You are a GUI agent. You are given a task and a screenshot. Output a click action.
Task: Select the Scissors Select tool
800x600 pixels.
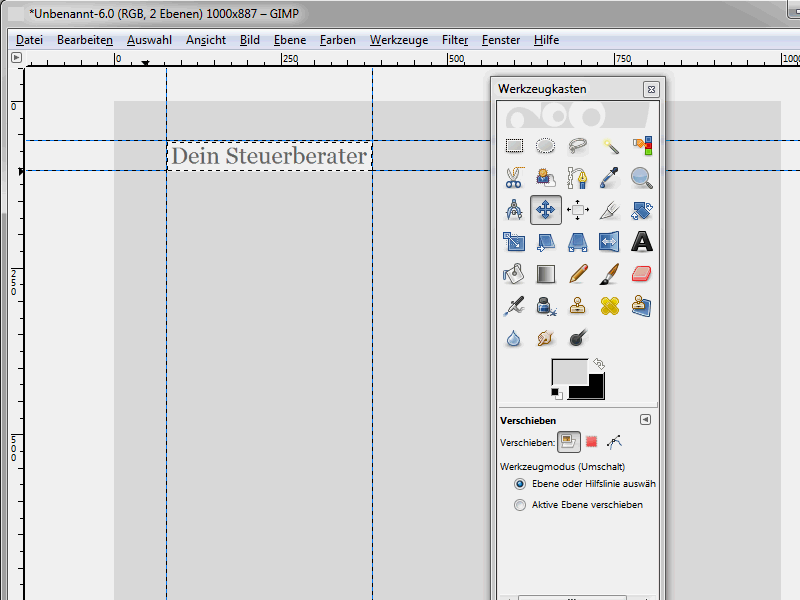[514, 178]
